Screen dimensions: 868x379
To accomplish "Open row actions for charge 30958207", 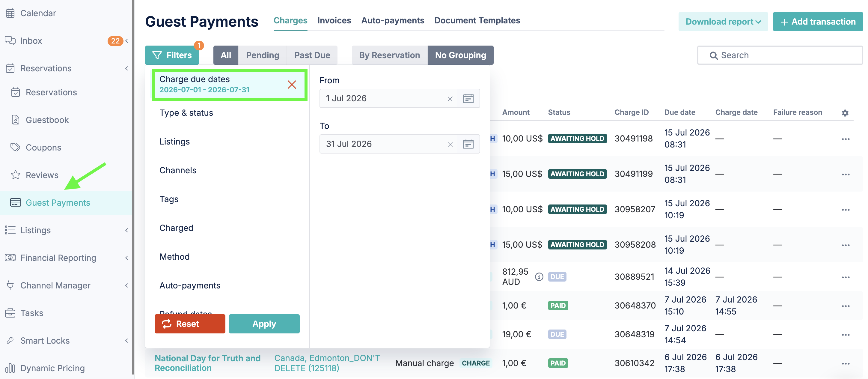I will (846, 210).
